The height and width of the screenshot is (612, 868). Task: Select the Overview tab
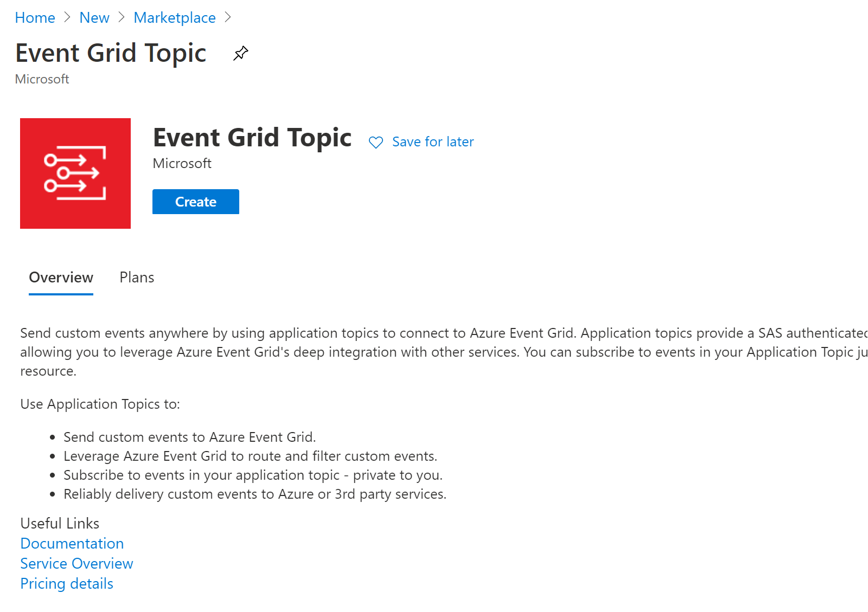61,277
